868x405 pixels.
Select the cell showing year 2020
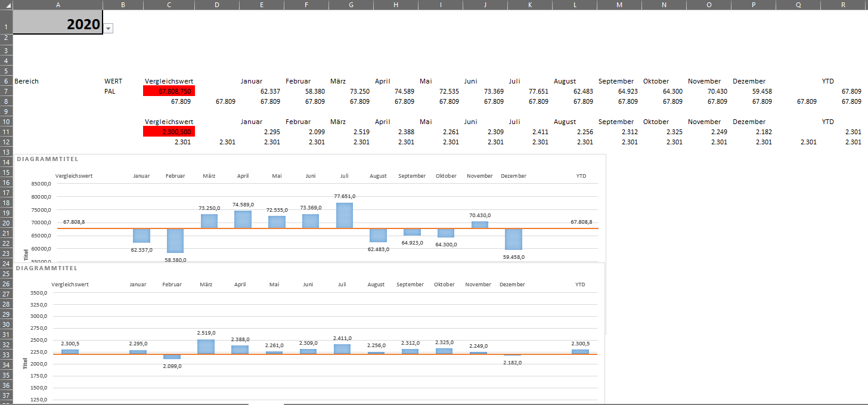click(57, 23)
